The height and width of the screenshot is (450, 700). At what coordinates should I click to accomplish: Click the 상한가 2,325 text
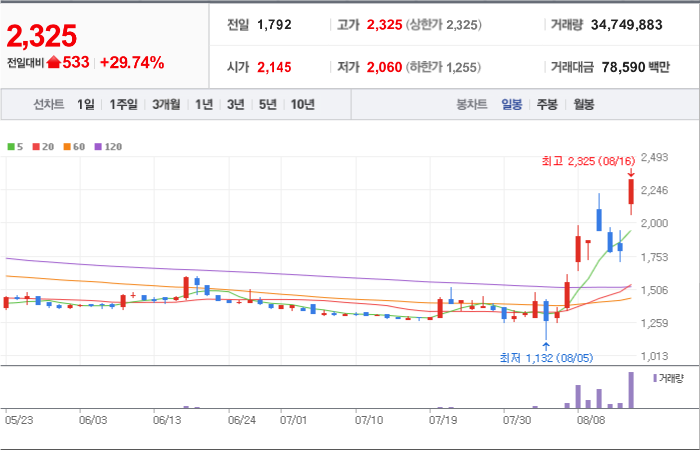coord(444,25)
